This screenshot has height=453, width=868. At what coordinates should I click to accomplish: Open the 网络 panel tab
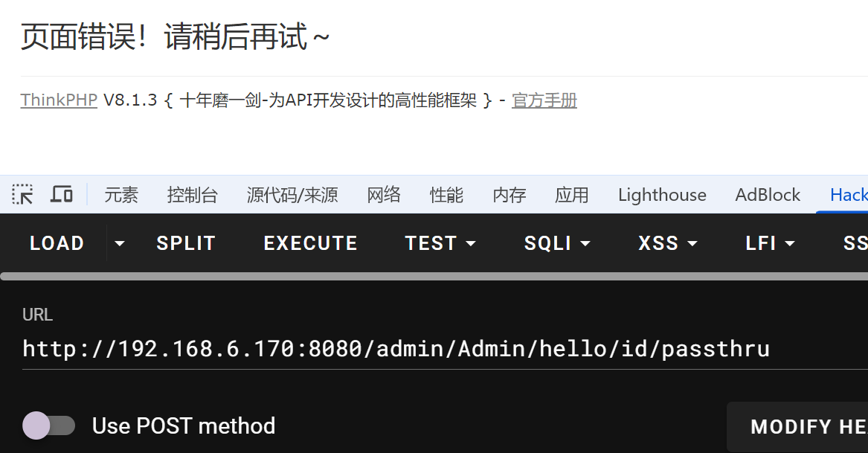tap(384, 195)
